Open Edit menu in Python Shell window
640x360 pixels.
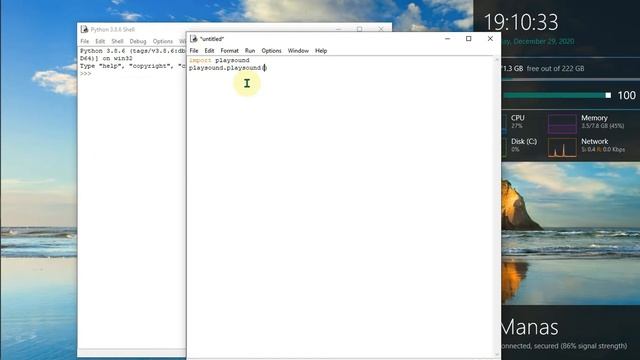100,41
